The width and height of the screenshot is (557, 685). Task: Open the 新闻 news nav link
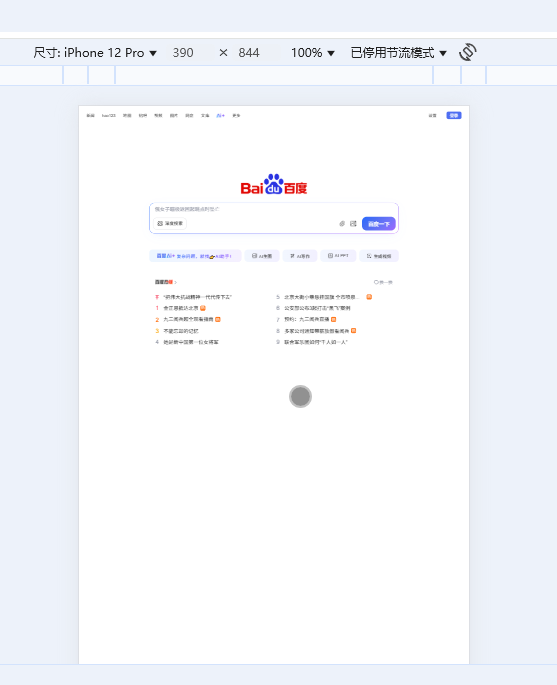90,116
